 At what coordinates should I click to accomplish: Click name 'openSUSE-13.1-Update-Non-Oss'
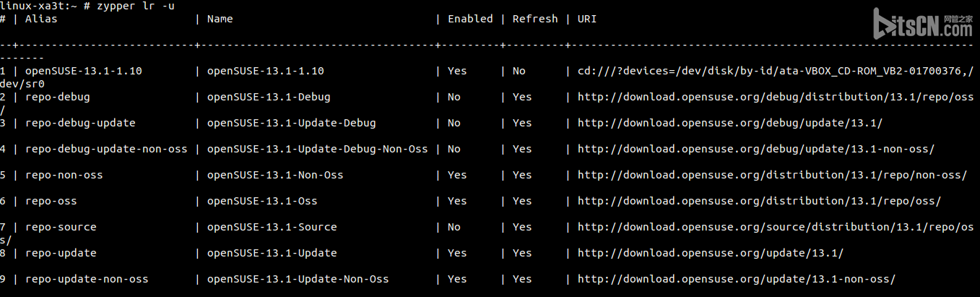tap(298, 279)
